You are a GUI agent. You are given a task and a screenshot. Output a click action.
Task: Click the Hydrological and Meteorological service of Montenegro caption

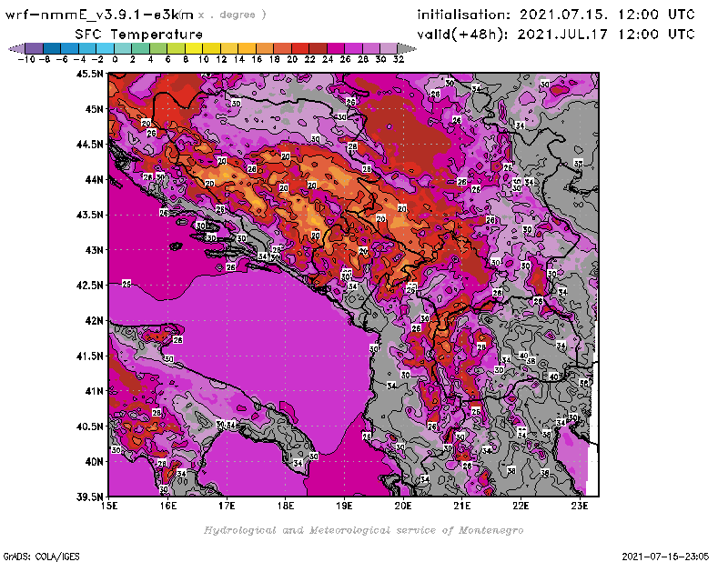(x=363, y=530)
